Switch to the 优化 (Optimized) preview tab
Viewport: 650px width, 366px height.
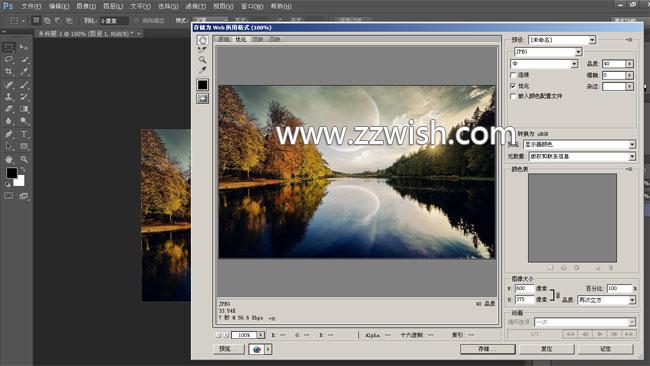pos(241,39)
